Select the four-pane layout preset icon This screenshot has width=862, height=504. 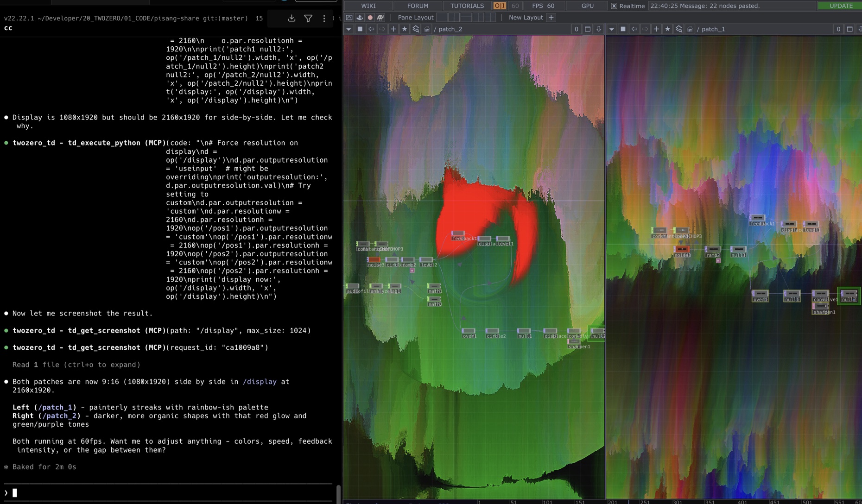[489, 17]
